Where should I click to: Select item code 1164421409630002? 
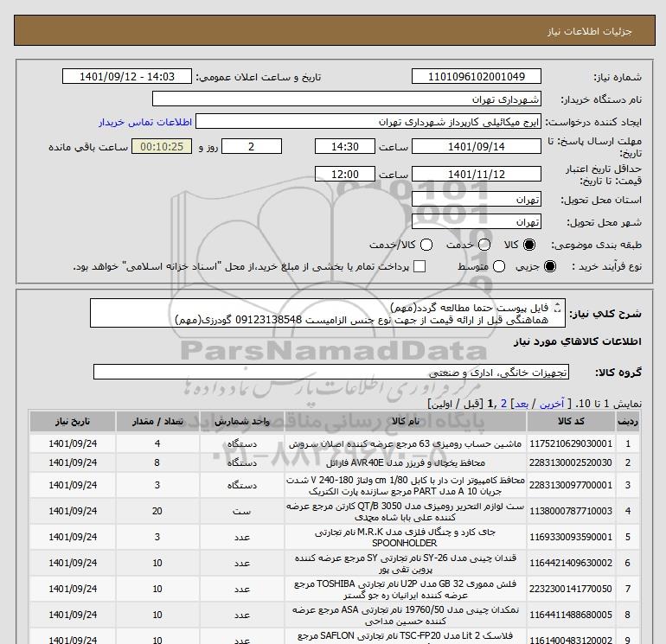coord(571,563)
